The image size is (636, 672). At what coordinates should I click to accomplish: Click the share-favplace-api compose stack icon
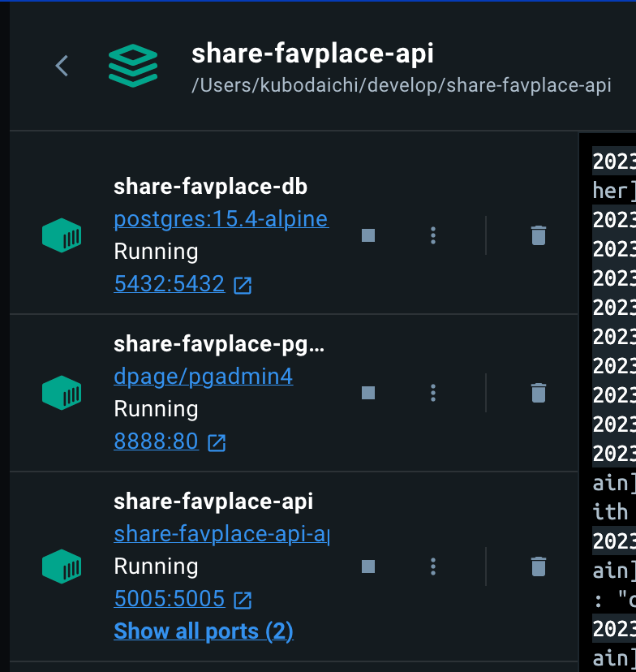click(133, 66)
